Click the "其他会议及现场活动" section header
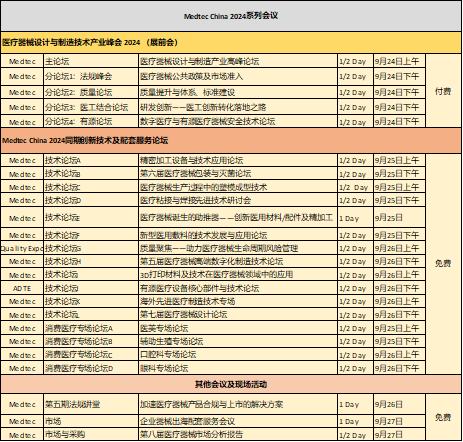The image size is (463, 442). (231, 384)
